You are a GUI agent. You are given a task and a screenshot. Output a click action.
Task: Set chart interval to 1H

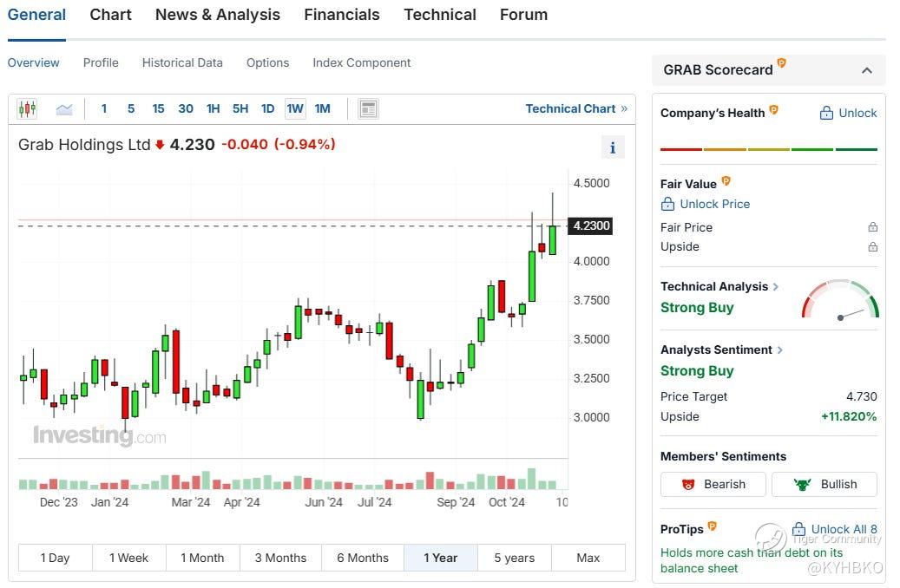[213, 108]
